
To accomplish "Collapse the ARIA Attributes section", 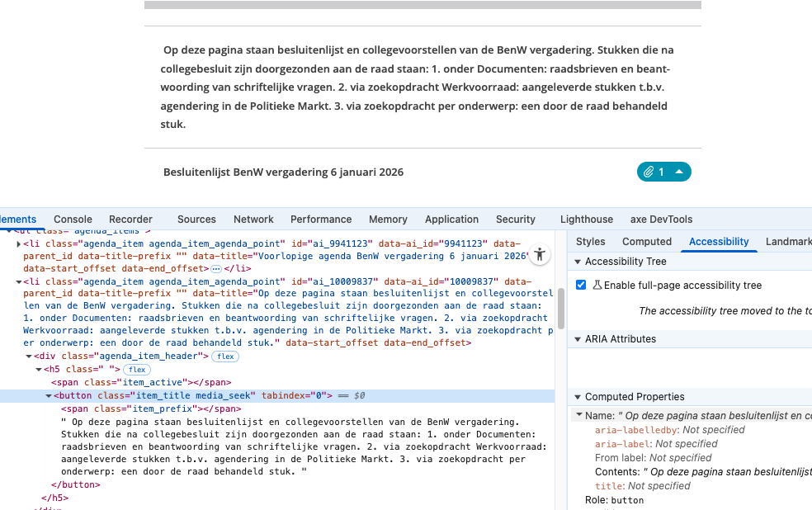I will (577, 339).
